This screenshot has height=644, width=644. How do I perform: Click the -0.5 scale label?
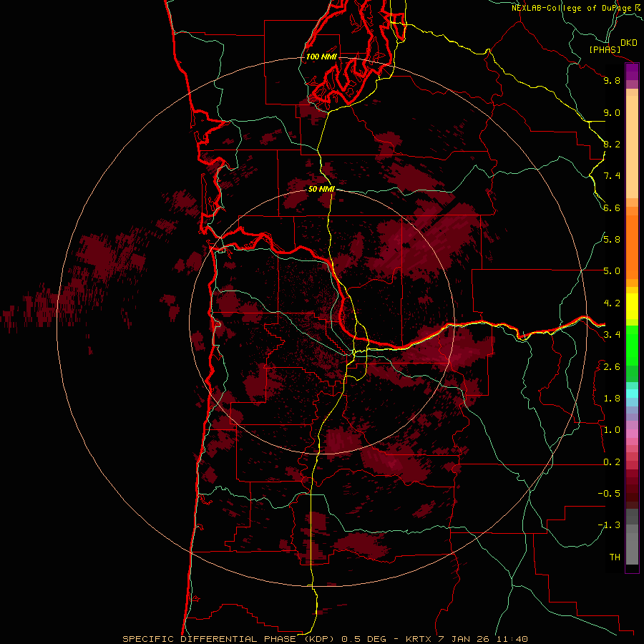coord(609,494)
